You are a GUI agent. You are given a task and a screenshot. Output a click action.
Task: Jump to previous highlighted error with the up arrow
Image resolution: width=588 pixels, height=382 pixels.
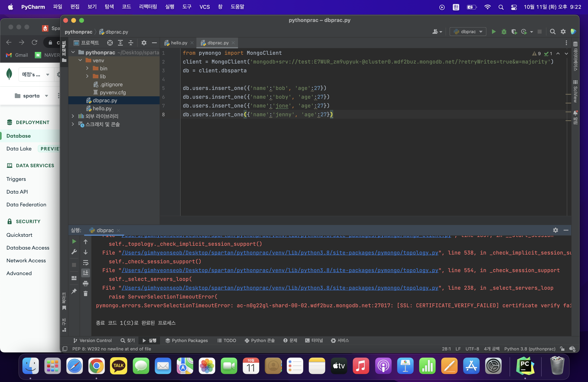coord(558,53)
